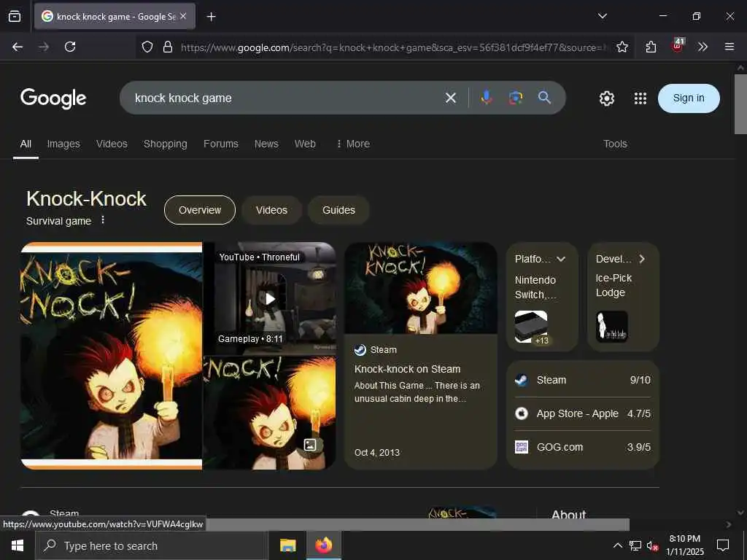This screenshot has height=560, width=747.
Task: Open more options beside Survival game
Action: pyautogui.click(x=103, y=220)
